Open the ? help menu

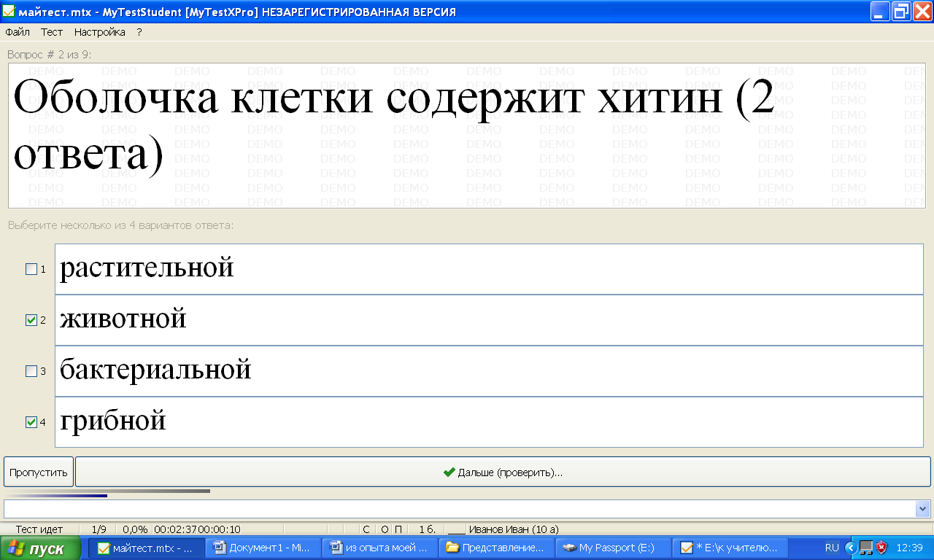pos(139,32)
